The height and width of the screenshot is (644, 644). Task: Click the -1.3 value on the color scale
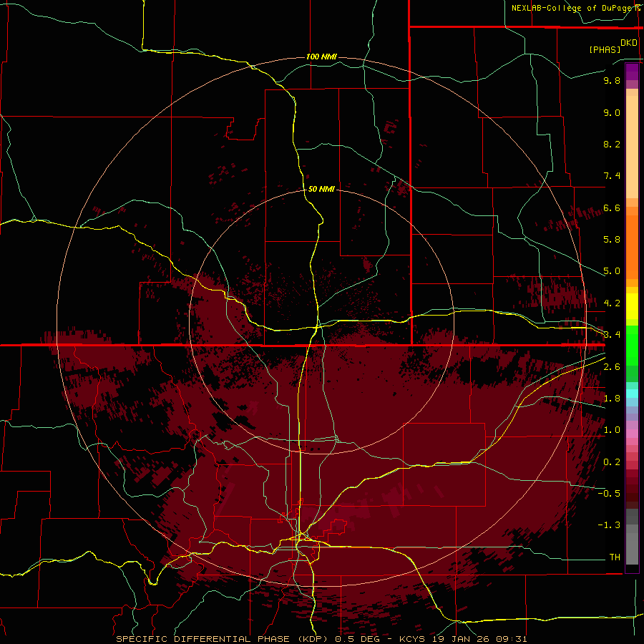click(609, 525)
